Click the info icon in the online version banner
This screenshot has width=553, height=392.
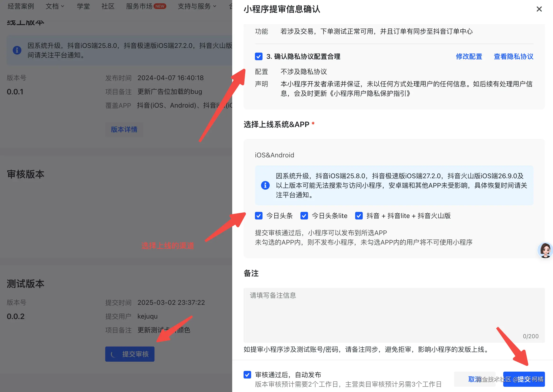(x=17, y=50)
